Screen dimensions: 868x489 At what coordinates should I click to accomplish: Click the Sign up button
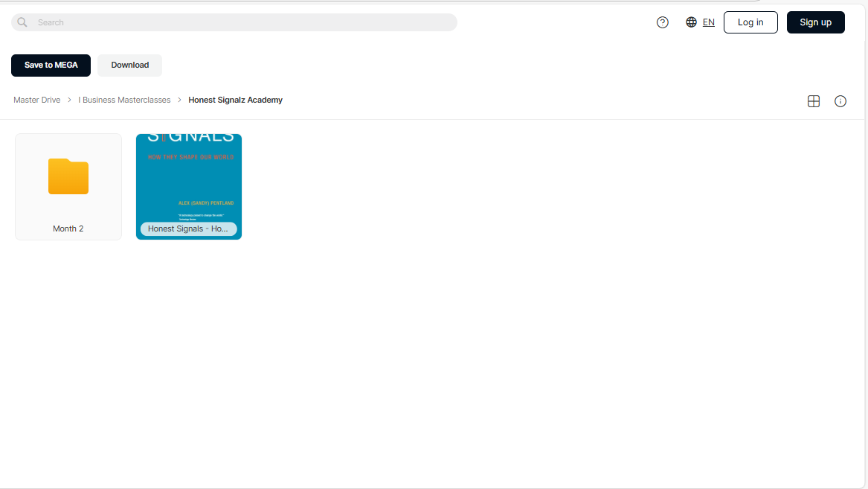point(815,22)
